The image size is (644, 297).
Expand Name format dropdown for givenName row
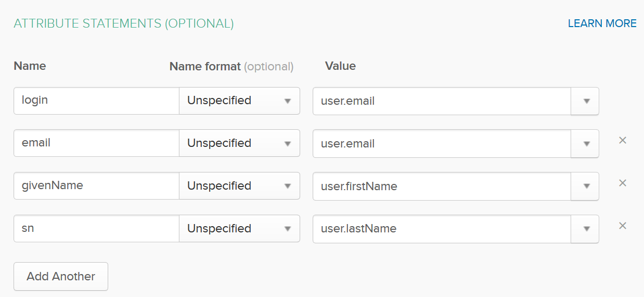pyautogui.click(x=239, y=186)
